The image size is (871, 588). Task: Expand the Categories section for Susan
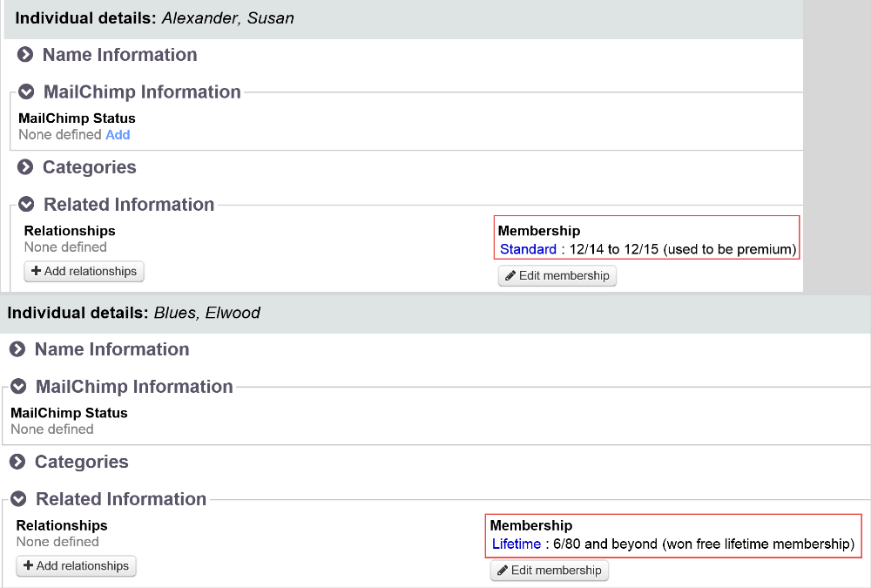pos(89,166)
